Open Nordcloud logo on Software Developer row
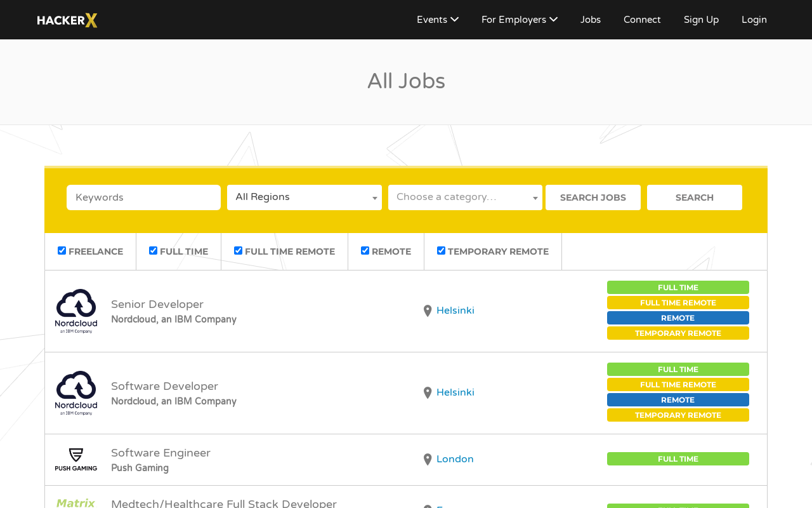812x508 pixels. click(76, 393)
